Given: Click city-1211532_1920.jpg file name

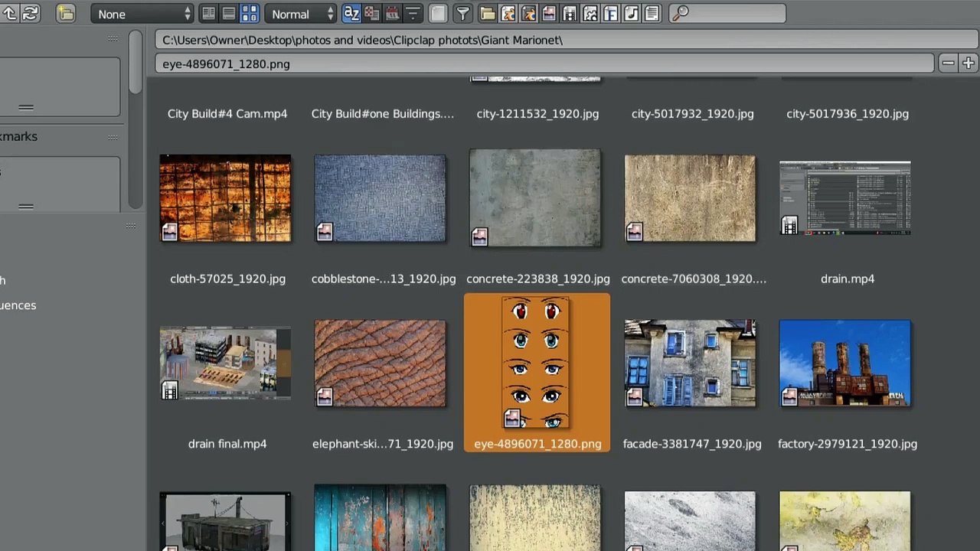Looking at the screenshot, I should coord(537,113).
